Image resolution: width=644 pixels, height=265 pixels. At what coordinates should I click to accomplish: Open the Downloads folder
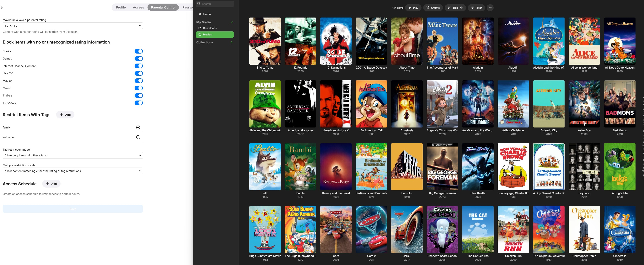tap(210, 28)
